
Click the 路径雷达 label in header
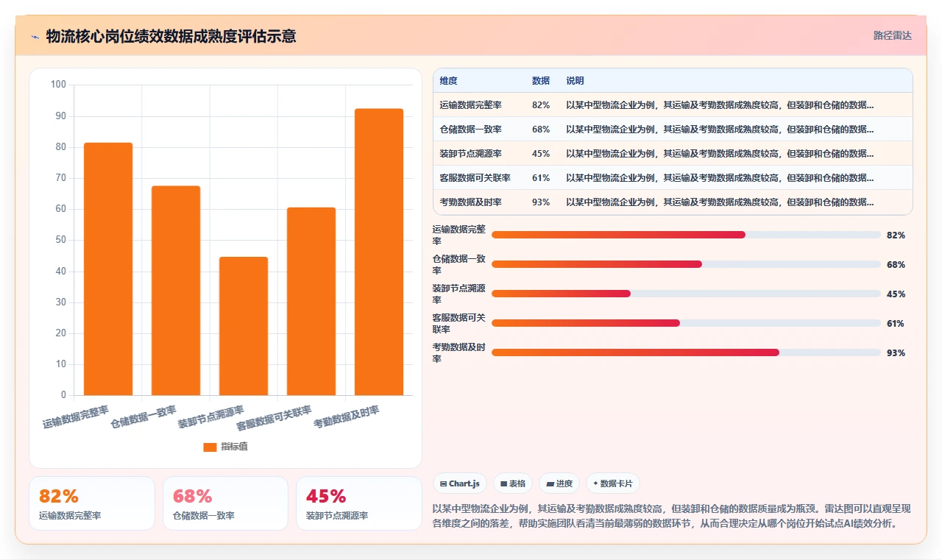[892, 35]
